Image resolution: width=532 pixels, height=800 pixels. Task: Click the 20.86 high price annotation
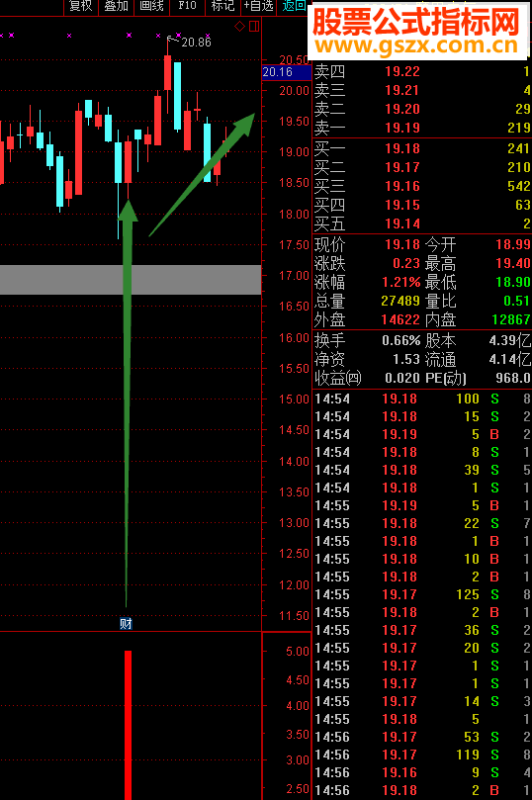pyautogui.click(x=196, y=43)
